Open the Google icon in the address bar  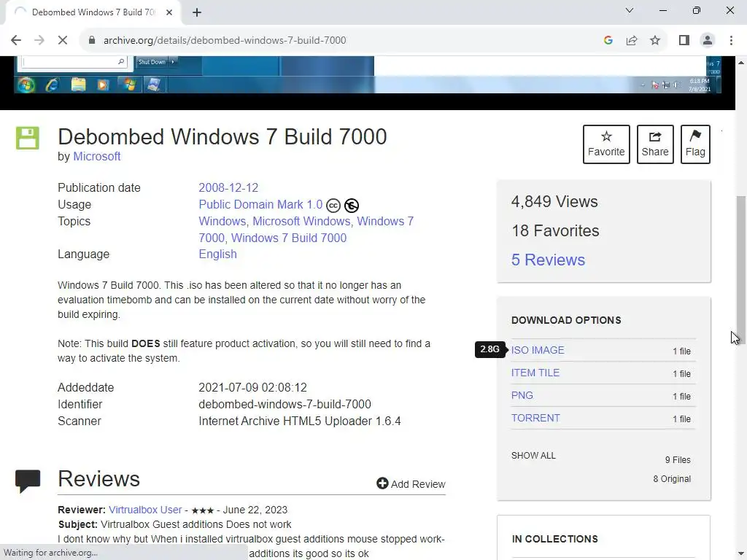(x=608, y=41)
